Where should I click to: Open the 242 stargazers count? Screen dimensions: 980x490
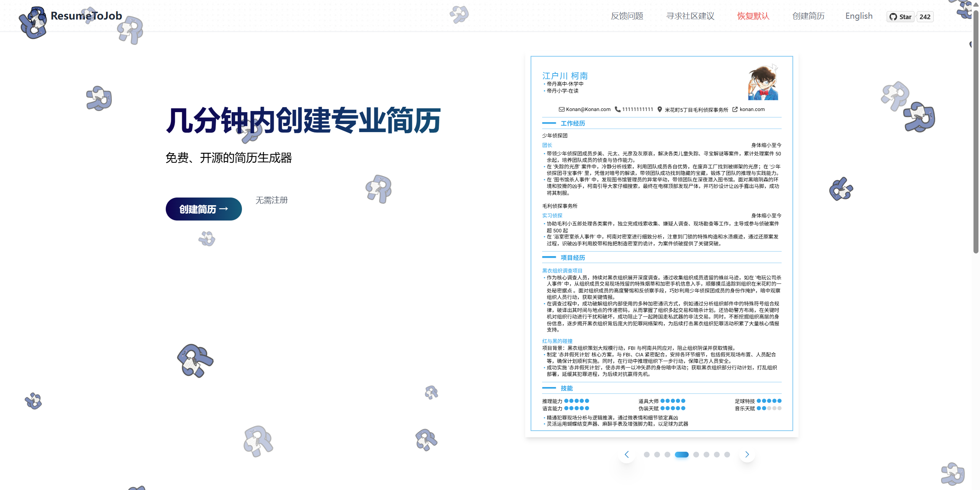925,17
